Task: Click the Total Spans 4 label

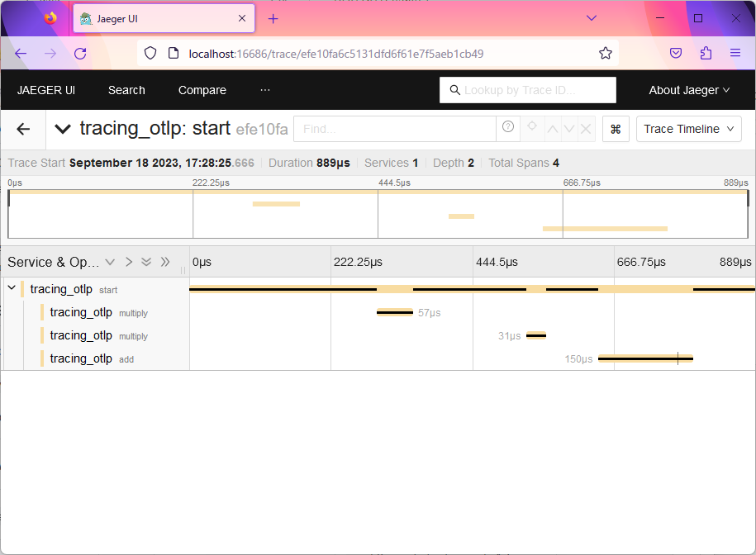Action: [x=524, y=163]
